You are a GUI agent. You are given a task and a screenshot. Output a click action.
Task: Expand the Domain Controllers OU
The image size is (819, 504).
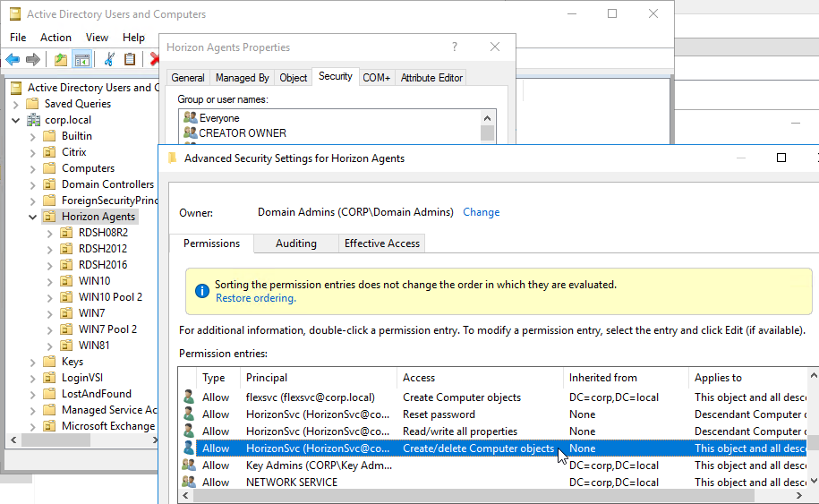coord(32,185)
